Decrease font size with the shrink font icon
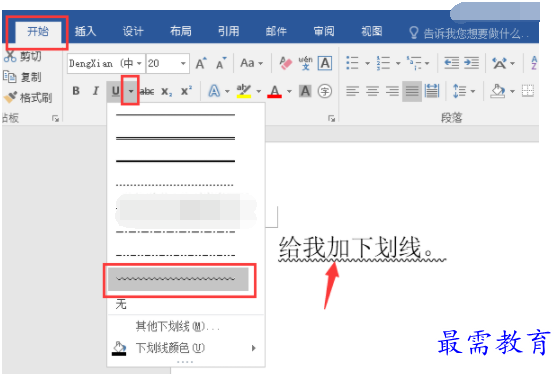 (x=221, y=63)
